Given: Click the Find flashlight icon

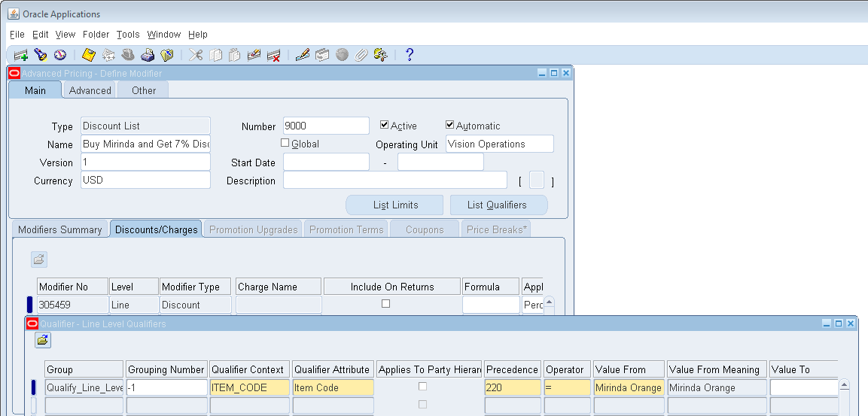Looking at the screenshot, I should (x=41, y=55).
